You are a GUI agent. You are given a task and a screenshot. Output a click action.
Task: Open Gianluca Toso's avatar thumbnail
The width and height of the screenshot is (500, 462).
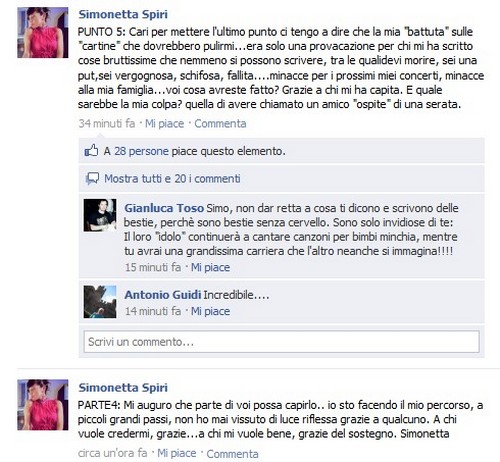point(100,215)
